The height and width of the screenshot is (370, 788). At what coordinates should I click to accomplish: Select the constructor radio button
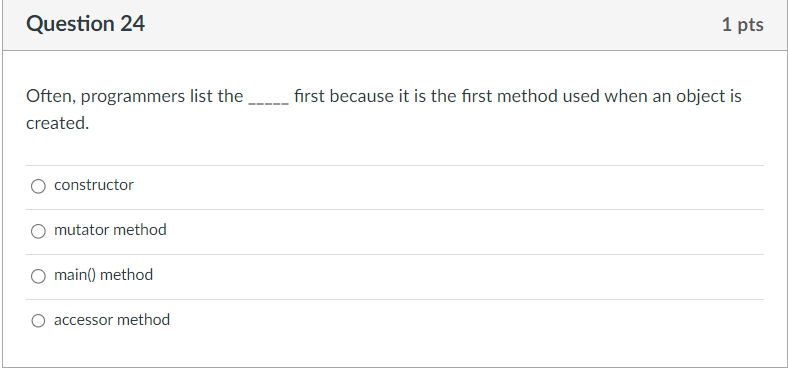click(x=38, y=186)
